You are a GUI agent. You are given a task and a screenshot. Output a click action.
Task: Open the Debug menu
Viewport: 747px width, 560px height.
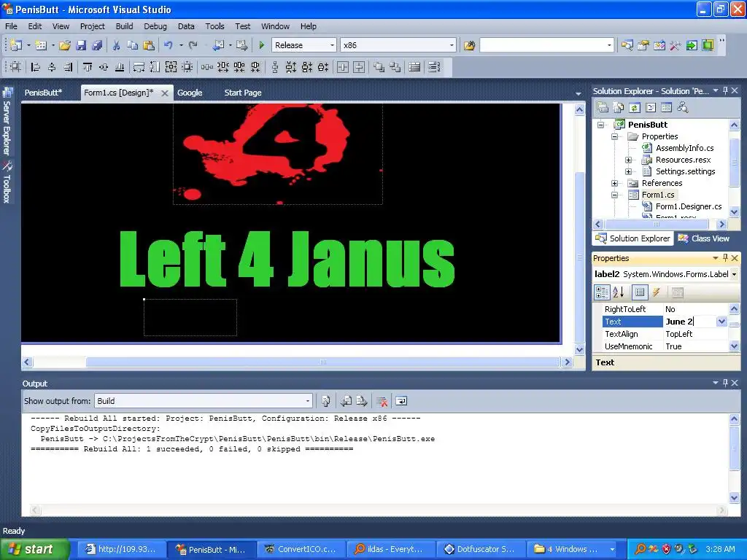point(155,26)
